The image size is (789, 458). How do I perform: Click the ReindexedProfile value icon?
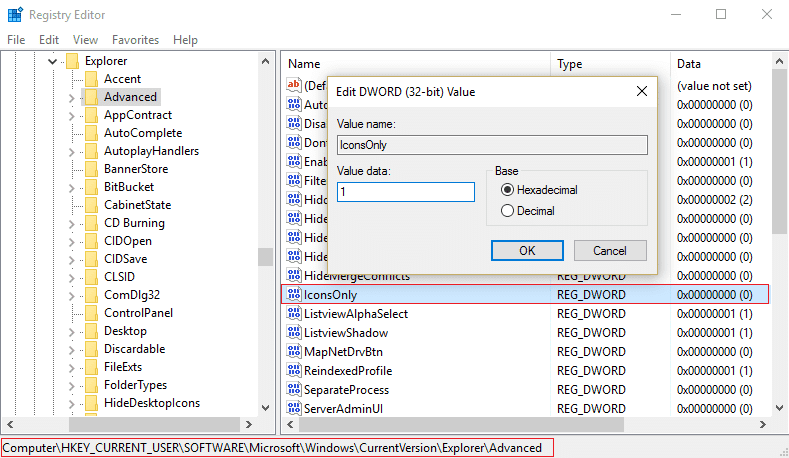pyautogui.click(x=294, y=371)
